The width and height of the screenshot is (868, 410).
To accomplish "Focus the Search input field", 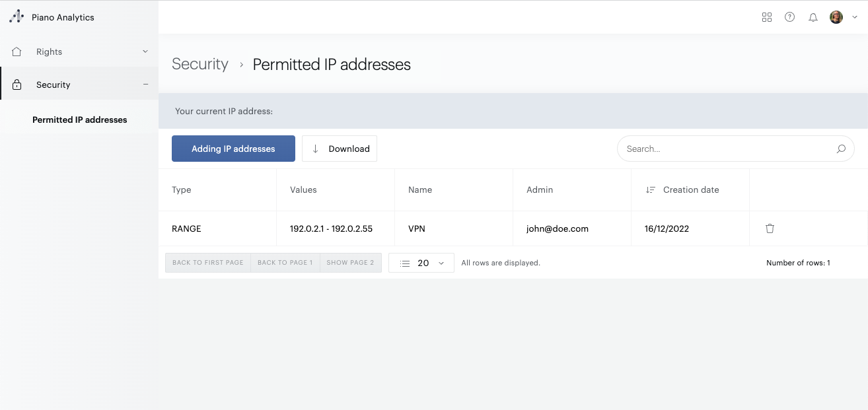I will point(727,149).
